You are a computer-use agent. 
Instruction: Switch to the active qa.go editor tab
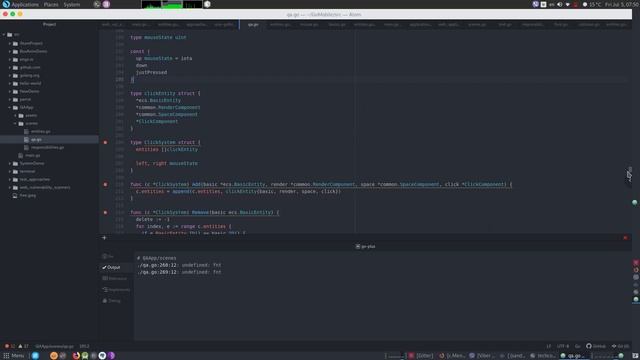pos(253,24)
